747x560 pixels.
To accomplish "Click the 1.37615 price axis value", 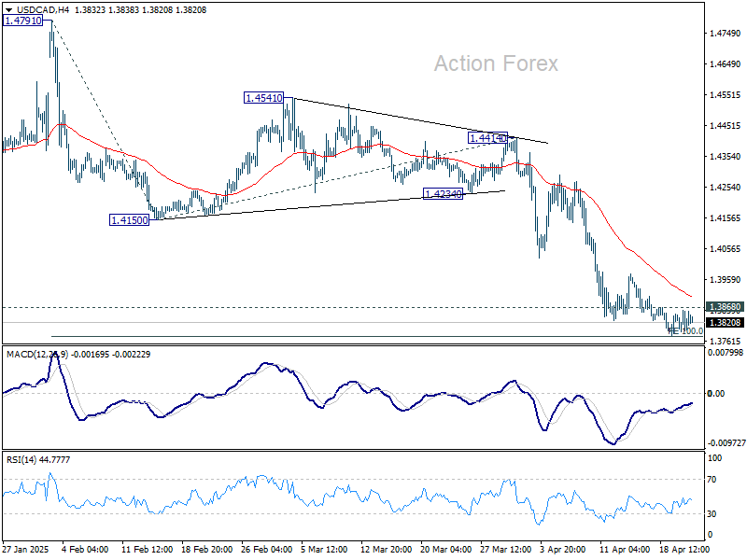I will [x=726, y=341].
